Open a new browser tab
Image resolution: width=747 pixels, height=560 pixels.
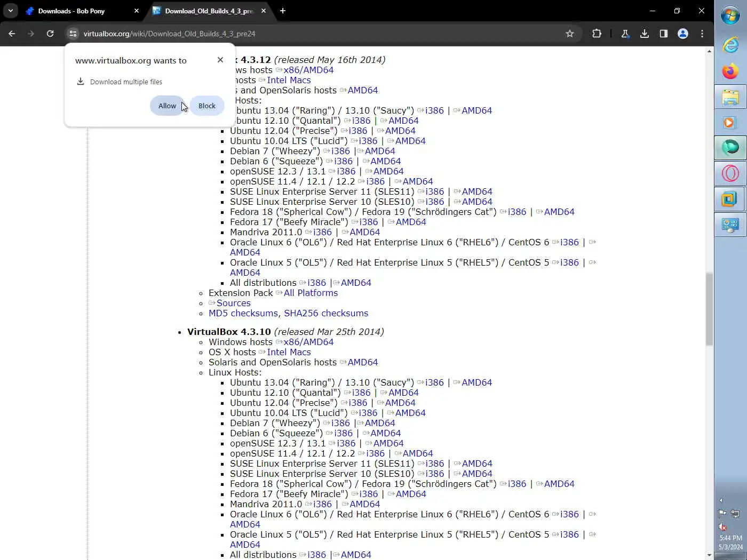(283, 11)
